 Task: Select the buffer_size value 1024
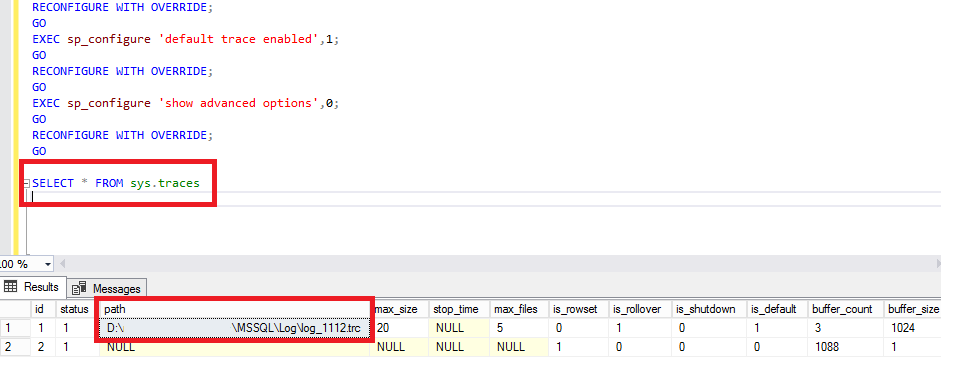pos(912,328)
